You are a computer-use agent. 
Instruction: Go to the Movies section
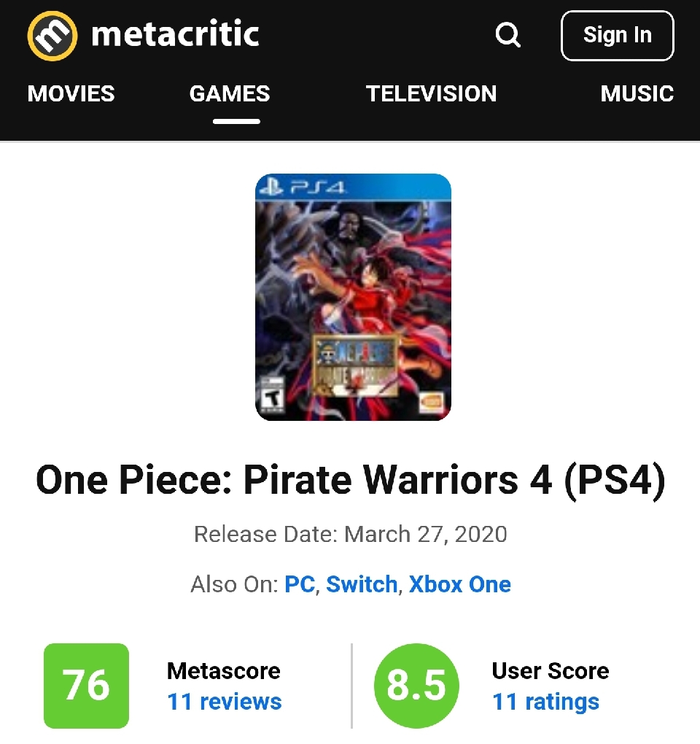(71, 93)
